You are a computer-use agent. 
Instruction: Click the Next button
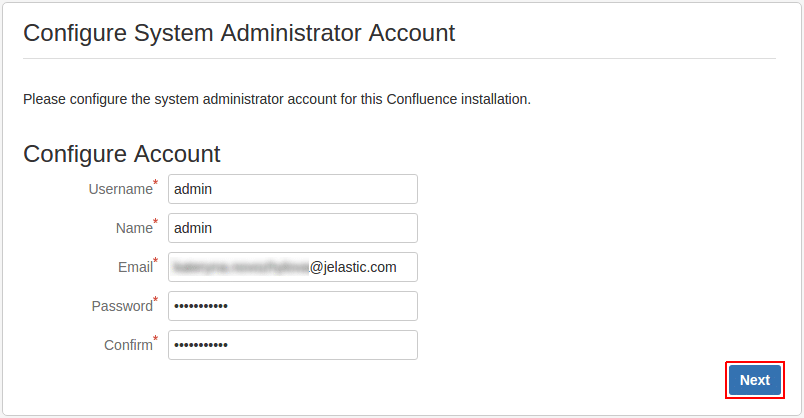(754, 380)
